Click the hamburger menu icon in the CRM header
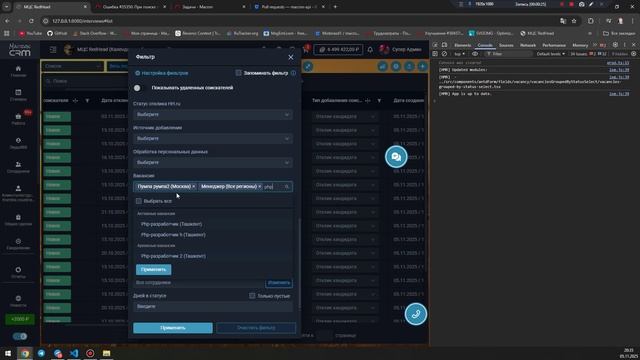The image size is (640, 360). 53,49
